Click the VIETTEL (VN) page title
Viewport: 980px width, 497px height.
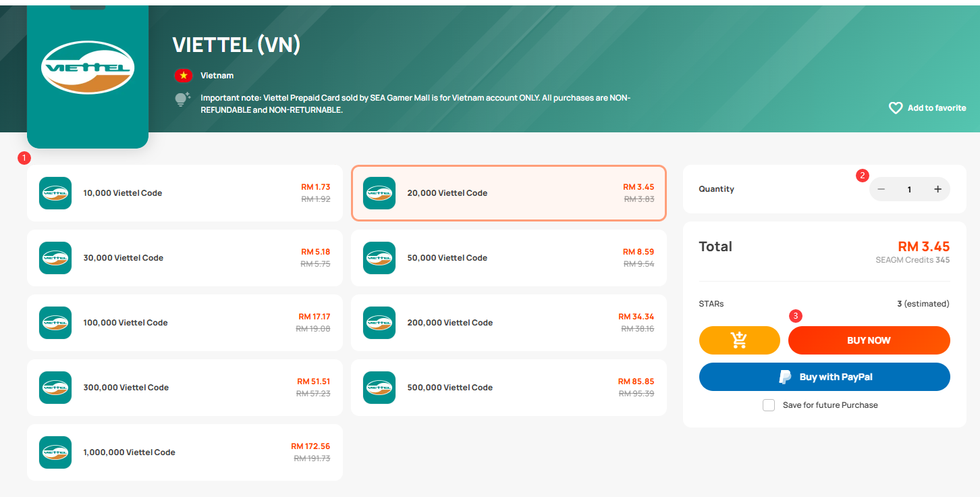[236, 45]
